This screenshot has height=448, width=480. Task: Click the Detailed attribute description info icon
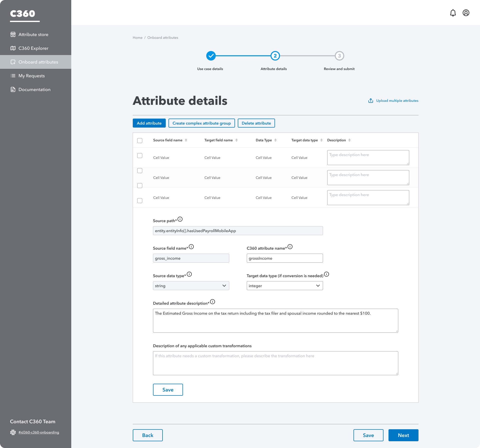point(212,302)
